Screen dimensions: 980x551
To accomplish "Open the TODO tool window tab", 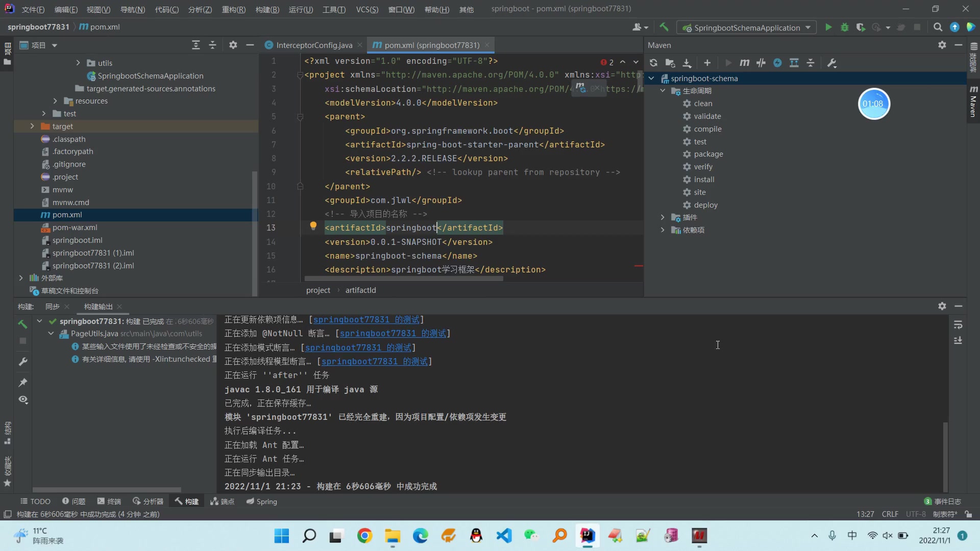I will pyautogui.click(x=35, y=502).
